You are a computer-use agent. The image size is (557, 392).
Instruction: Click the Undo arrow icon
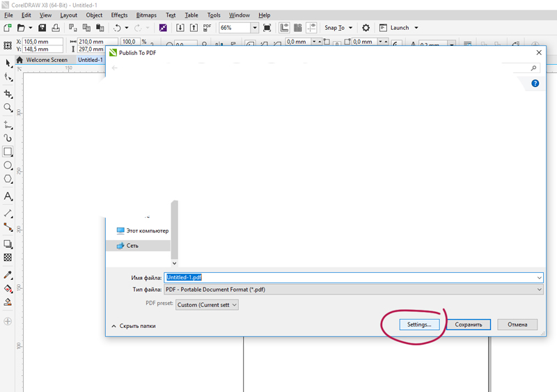[x=117, y=28]
